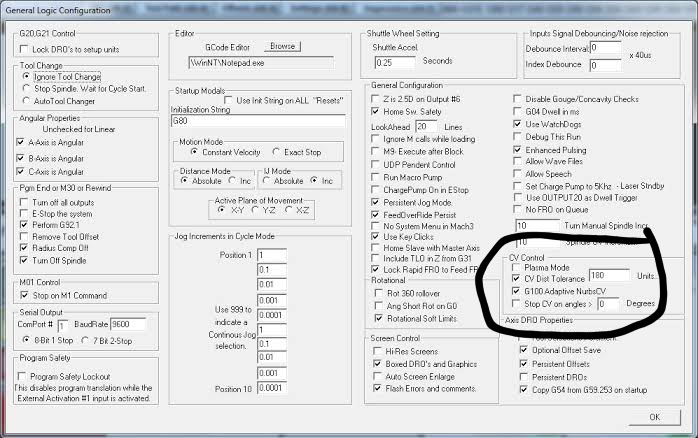
Task: Check Use Init String on ALL Resets
Action: click(228, 100)
